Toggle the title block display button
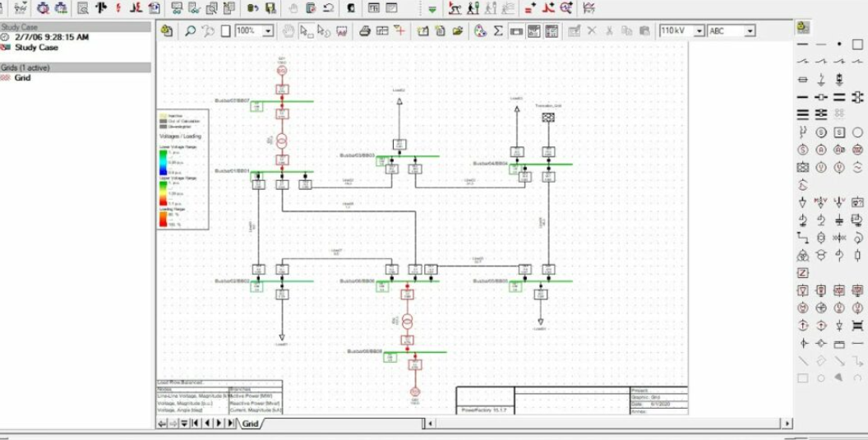 click(x=533, y=31)
